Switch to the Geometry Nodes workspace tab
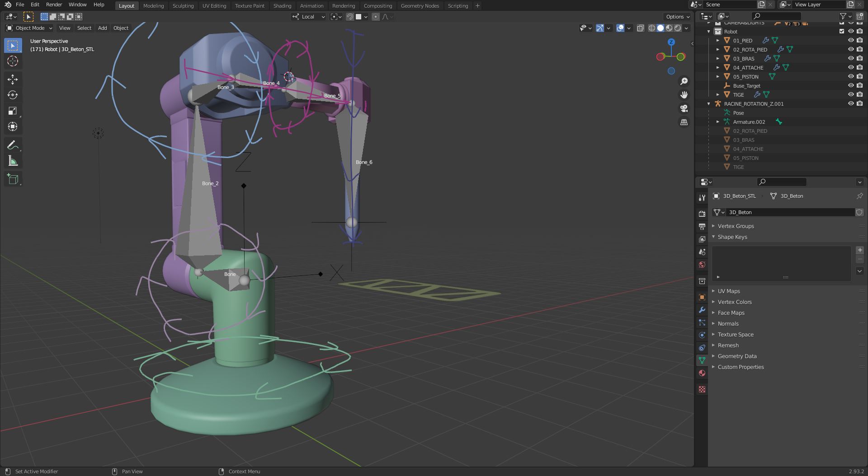 pyautogui.click(x=420, y=6)
